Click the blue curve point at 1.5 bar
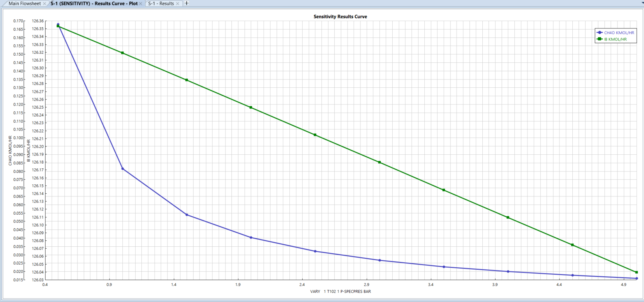The height and width of the screenshot is (302, 644). point(187,215)
